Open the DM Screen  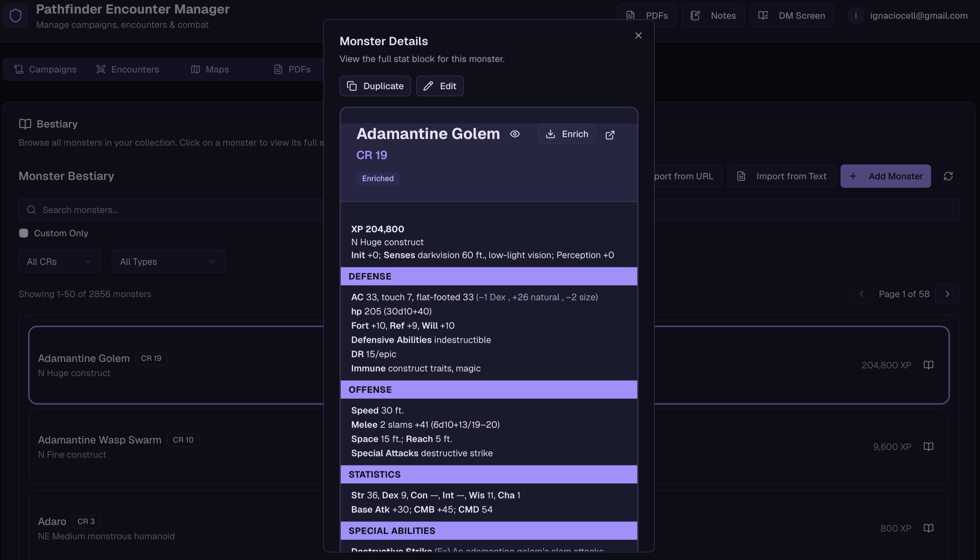[x=792, y=16]
